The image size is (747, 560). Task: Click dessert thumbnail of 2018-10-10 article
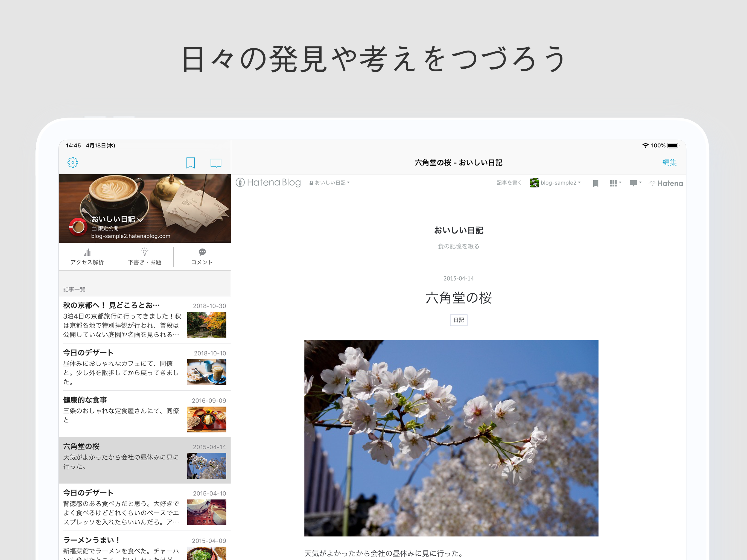207,372
